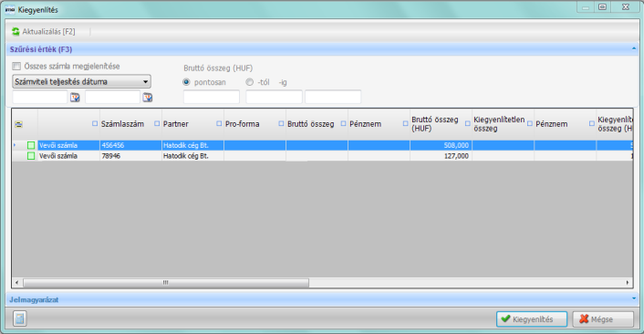Click the -ig amount input field
The height and width of the screenshot is (334, 644).
(x=333, y=98)
